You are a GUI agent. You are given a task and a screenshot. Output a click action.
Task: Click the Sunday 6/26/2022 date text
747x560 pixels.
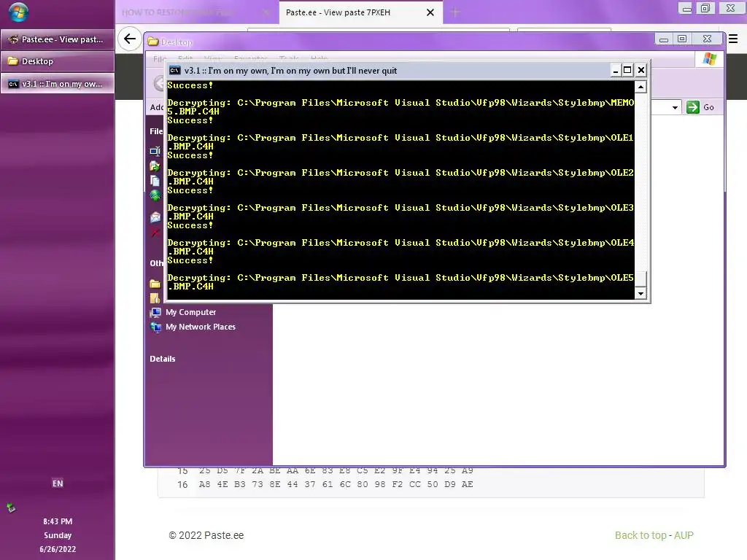click(58, 542)
